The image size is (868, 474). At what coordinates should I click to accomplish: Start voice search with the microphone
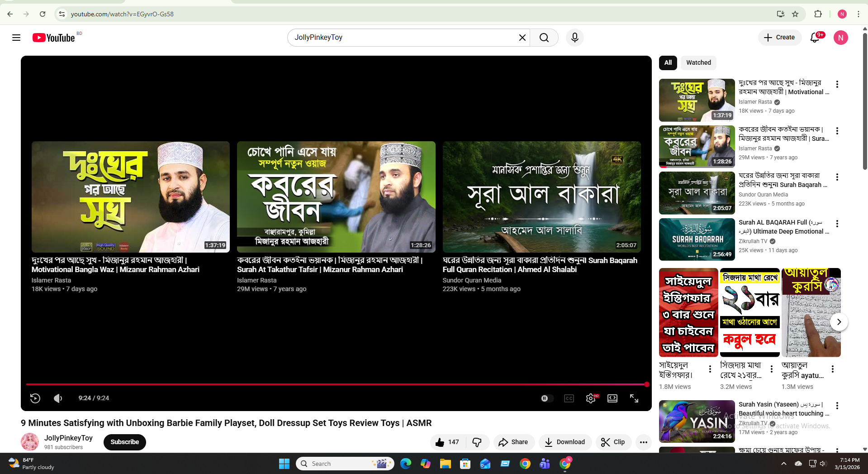pos(574,38)
